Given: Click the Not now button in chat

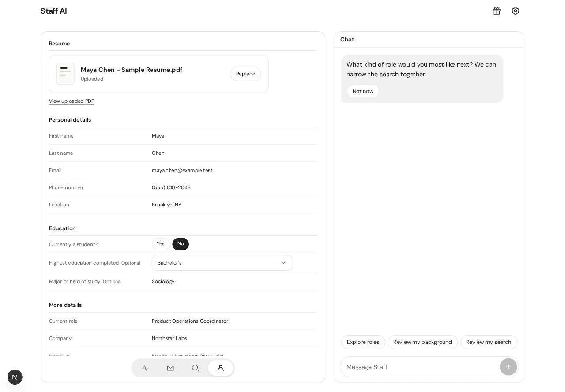Looking at the screenshot, I should click(x=363, y=91).
